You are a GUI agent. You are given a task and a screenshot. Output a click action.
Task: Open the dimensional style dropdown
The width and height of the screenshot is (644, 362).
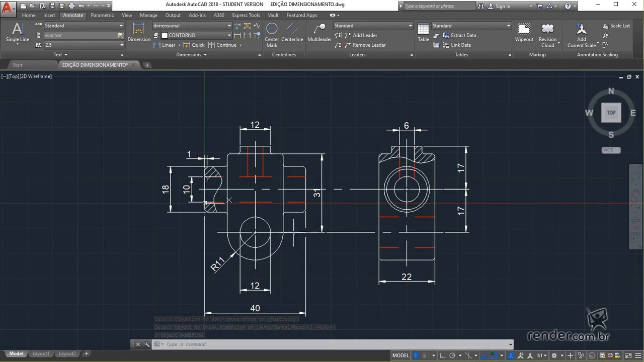click(192, 26)
